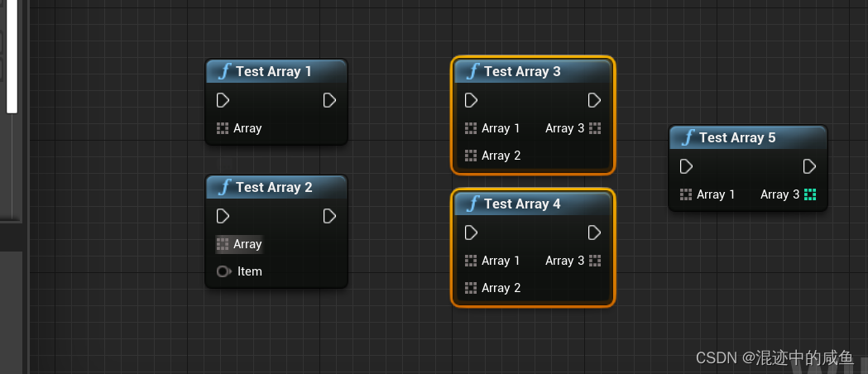This screenshot has height=374, width=868.
Task: Click the Test Array 3 function icon
Action: pyautogui.click(x=472, y=71)
